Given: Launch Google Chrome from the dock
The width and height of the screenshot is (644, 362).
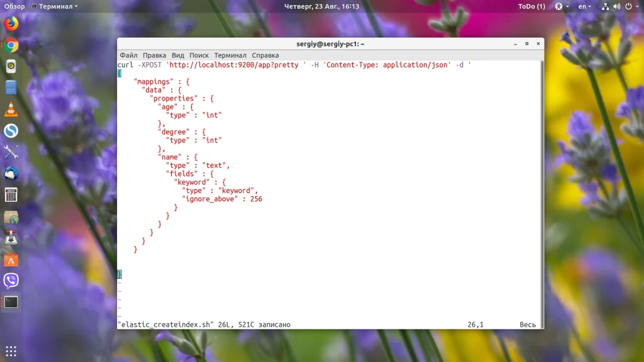Looking at the screenshot, I should pos(11,45).
